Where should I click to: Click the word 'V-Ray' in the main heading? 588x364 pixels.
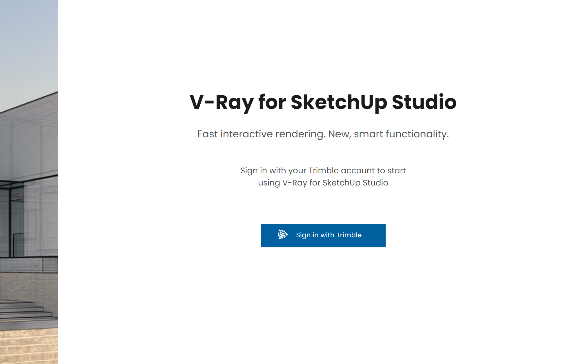tap(222, 102)
